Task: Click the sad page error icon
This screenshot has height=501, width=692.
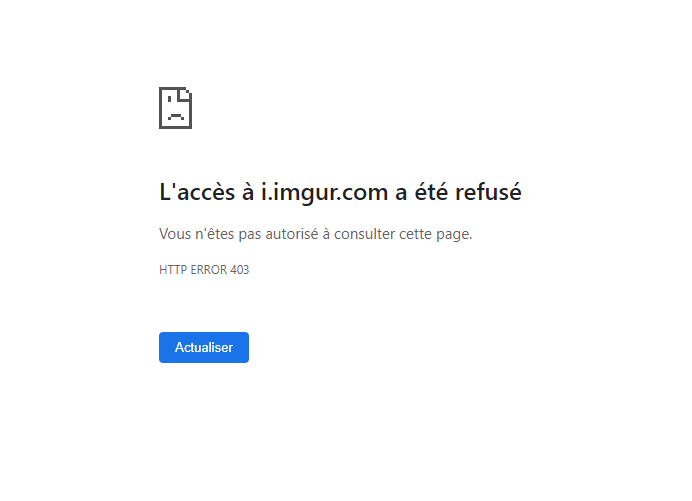Action: point(175,108)
